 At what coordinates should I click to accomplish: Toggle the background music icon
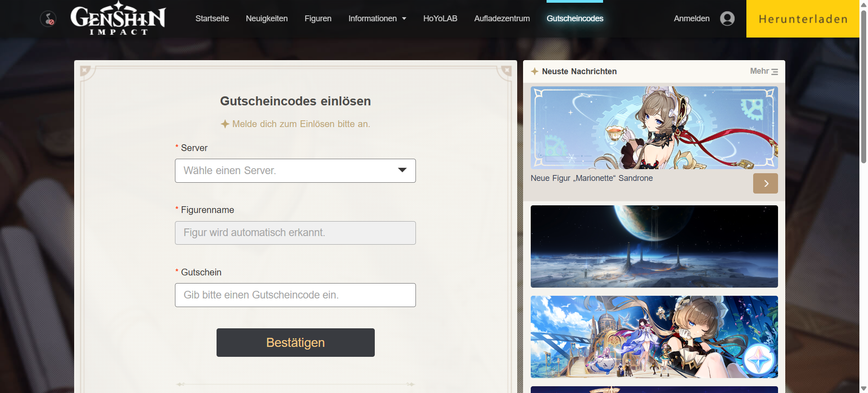click(x=48, y=19)
